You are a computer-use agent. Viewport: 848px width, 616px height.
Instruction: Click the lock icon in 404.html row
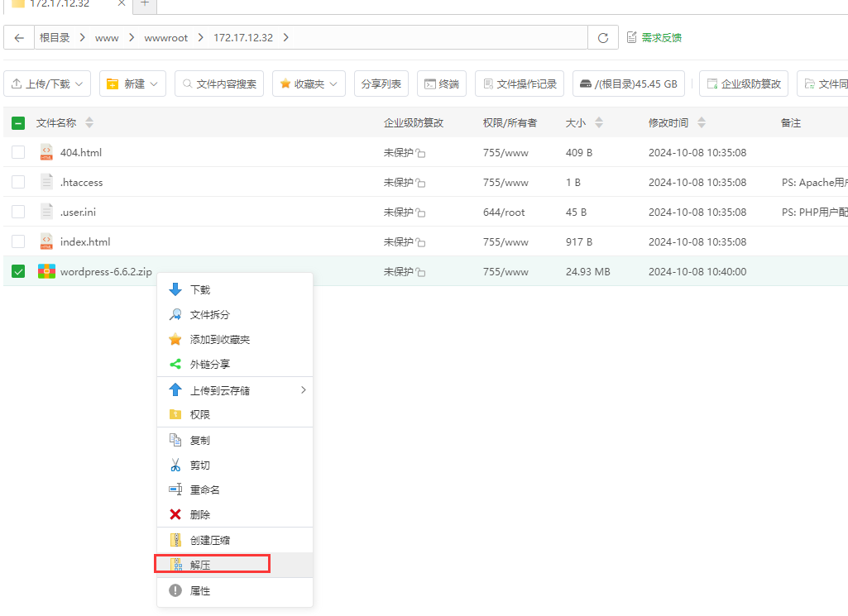421,154
